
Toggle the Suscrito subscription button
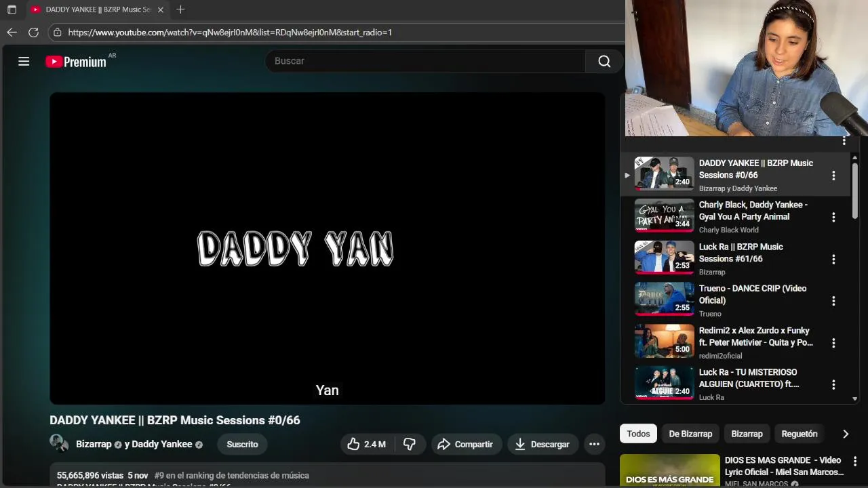click(242, 444)
